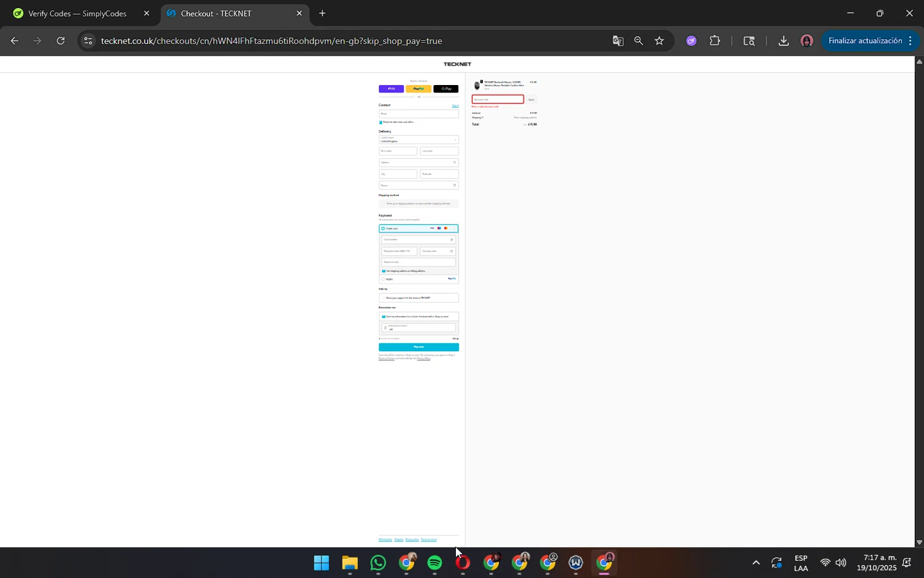Click the Discount code field
Screen dimensions: 924x578
(498, 99)
